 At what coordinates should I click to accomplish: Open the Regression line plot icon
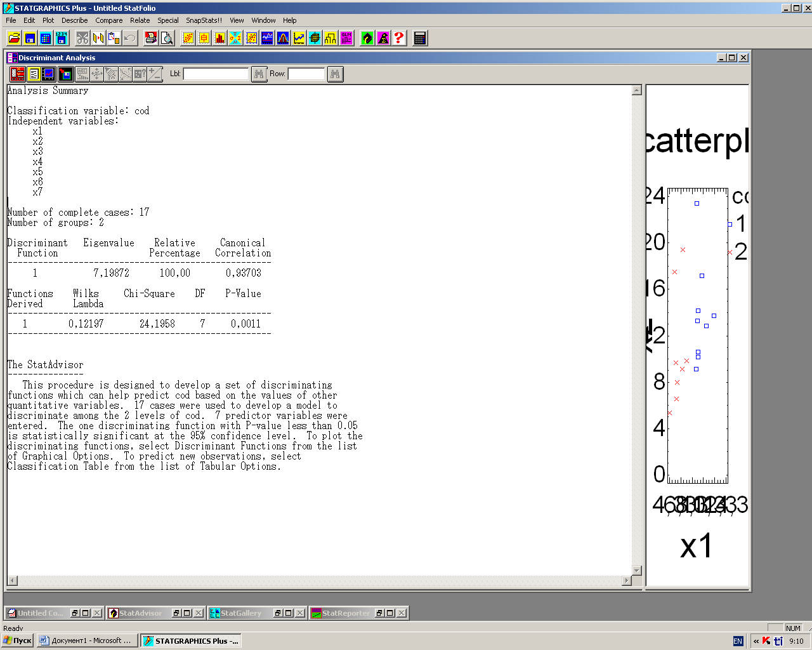tap(251, 38)
